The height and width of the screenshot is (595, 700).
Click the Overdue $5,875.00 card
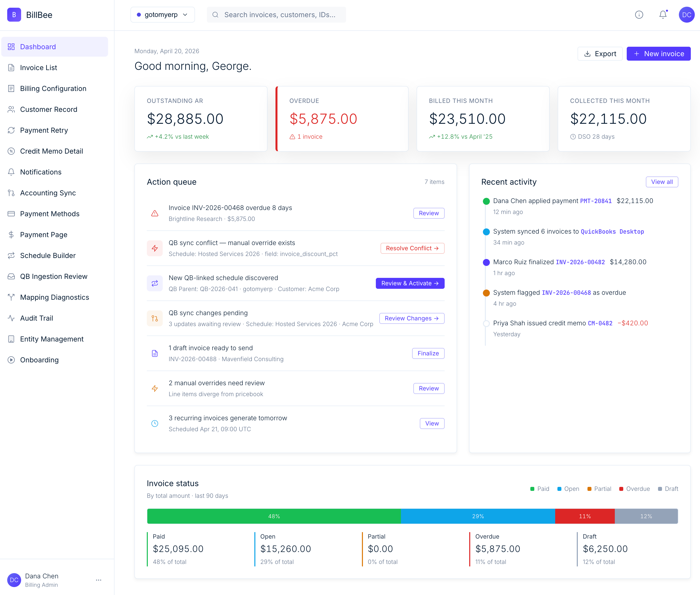[342, 119]
